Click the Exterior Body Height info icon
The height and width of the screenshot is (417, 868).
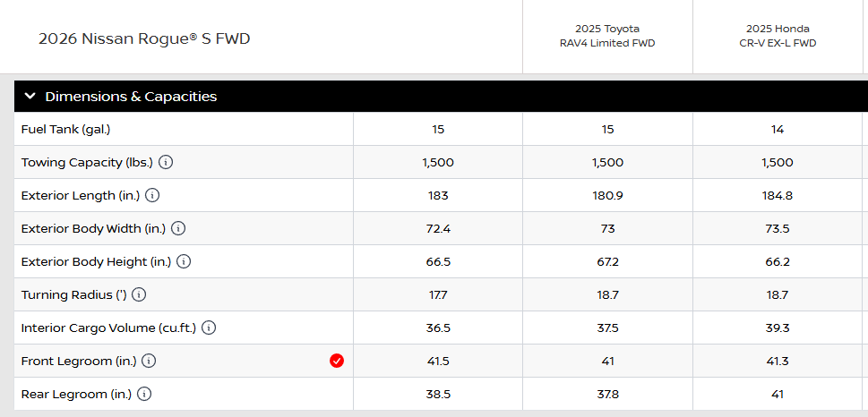[x=184, y=261]
